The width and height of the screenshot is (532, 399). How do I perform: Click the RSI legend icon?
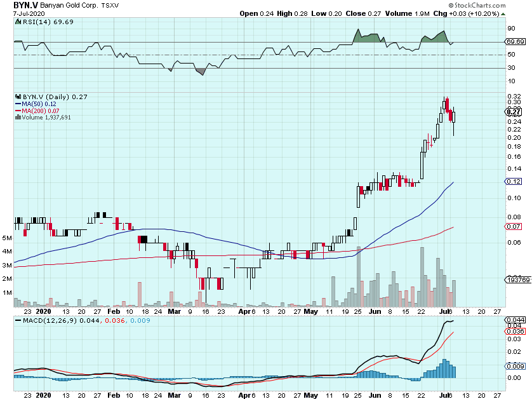coord(18,22)
